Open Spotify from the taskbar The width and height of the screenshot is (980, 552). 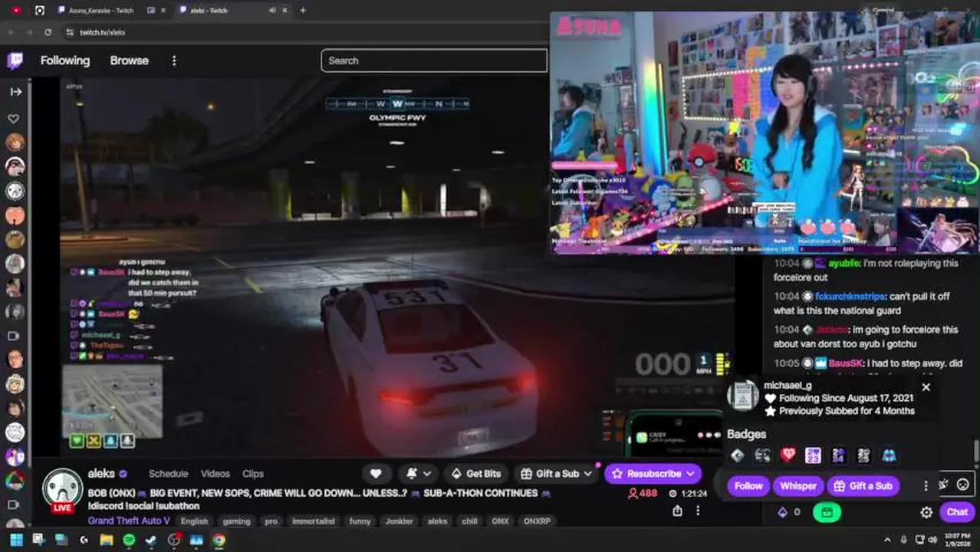pyautogui.click(x=129, y=540)
